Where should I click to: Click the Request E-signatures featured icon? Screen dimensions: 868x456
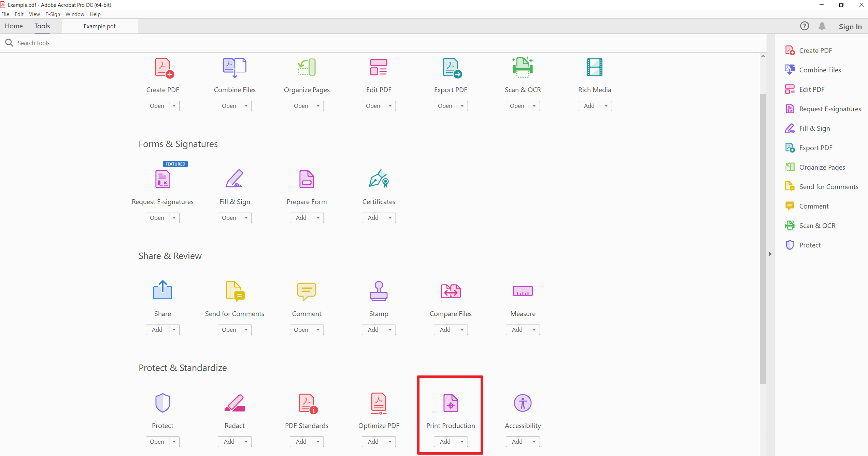163,179
